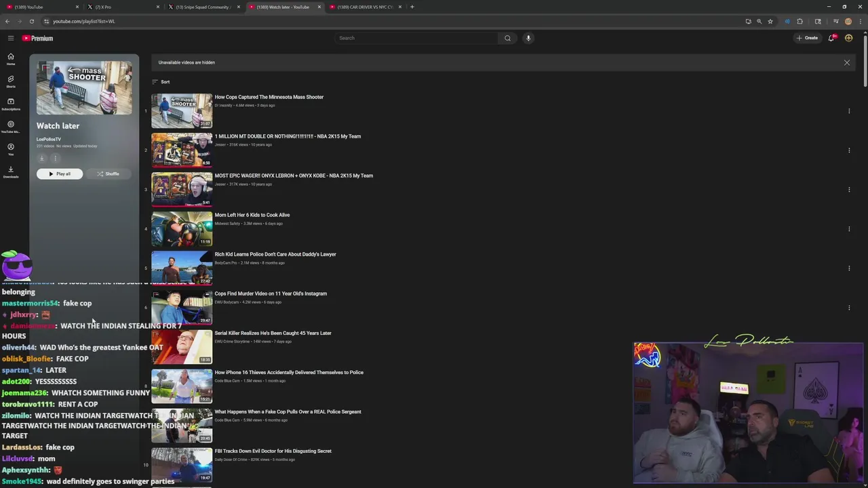Open the YouTube hamburger guide menu

point(11,38)
